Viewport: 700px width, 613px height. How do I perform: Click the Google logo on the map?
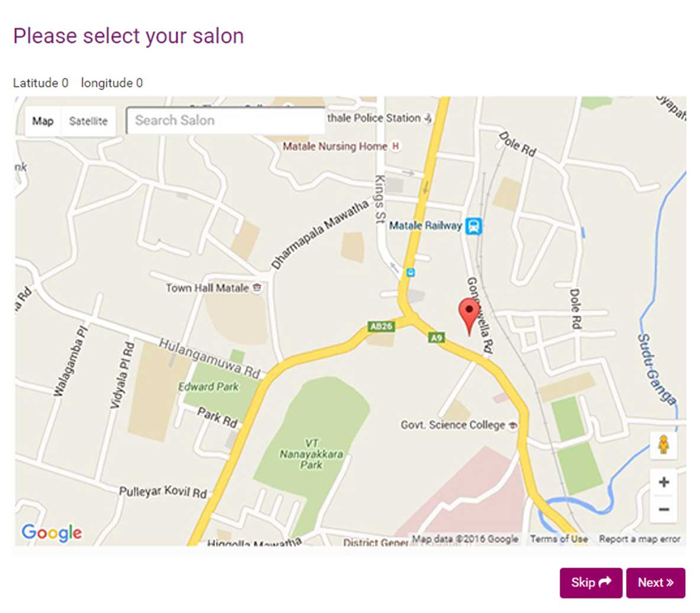(51, 532)
